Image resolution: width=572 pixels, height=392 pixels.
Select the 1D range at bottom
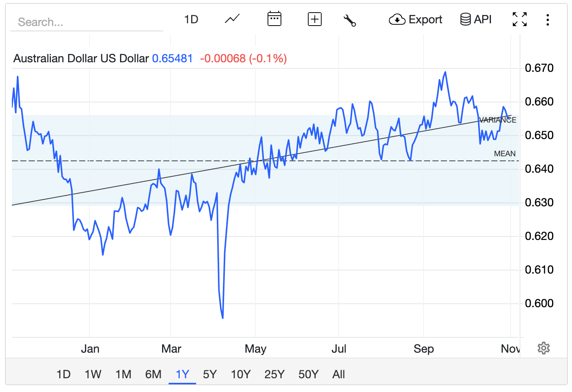63,374
